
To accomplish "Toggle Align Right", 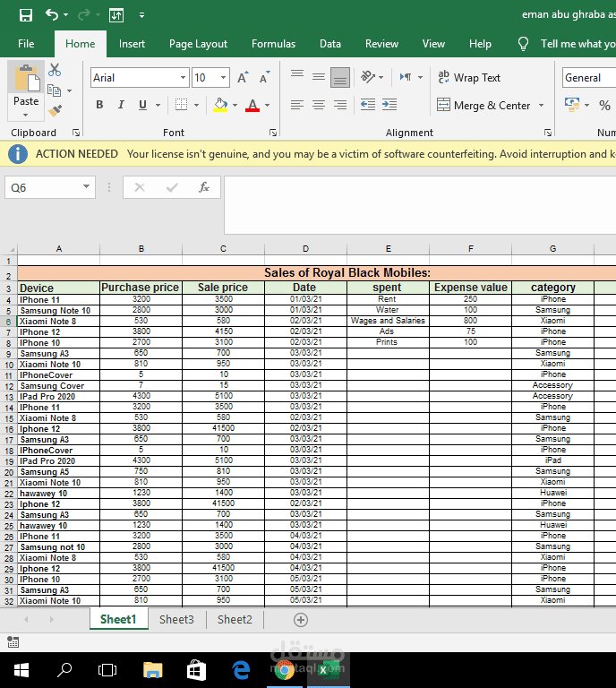I will (x=340, y=105).
